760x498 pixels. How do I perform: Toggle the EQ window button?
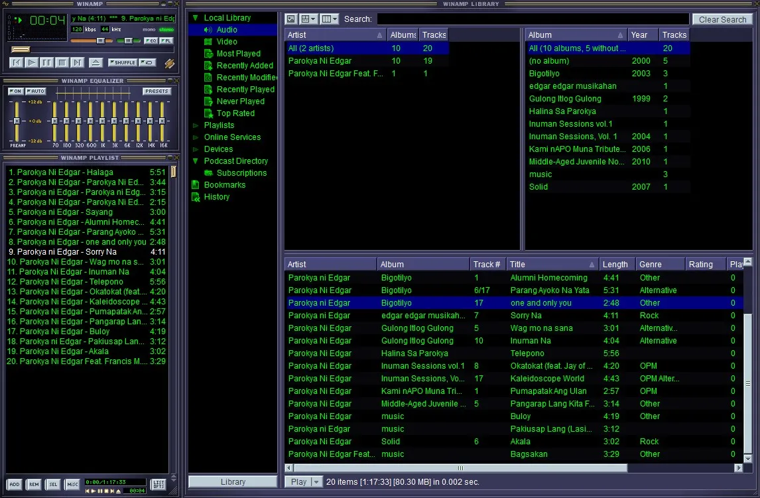click(150, 41)
